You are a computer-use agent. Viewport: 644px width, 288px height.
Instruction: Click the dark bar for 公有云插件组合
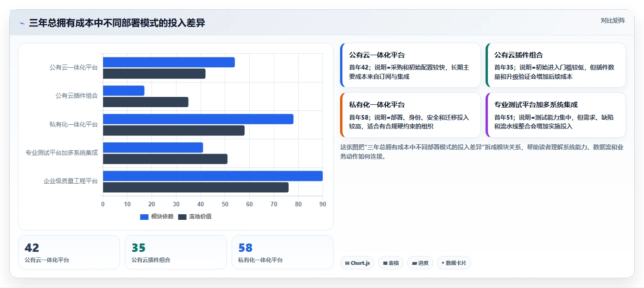coord(145,102)
